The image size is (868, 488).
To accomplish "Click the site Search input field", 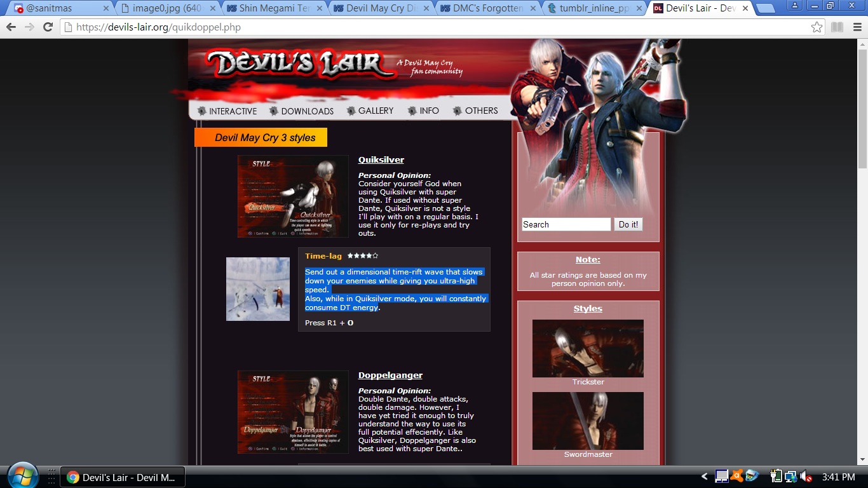I will click(566, 224).
